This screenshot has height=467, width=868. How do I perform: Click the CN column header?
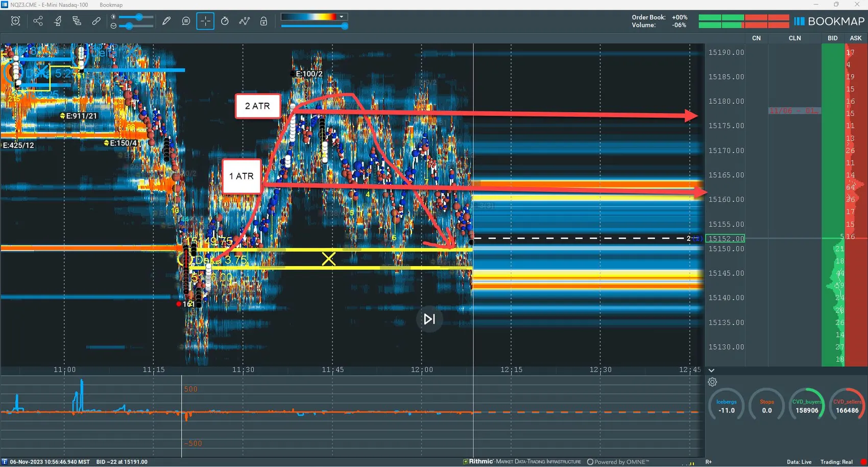click(757, 38)
